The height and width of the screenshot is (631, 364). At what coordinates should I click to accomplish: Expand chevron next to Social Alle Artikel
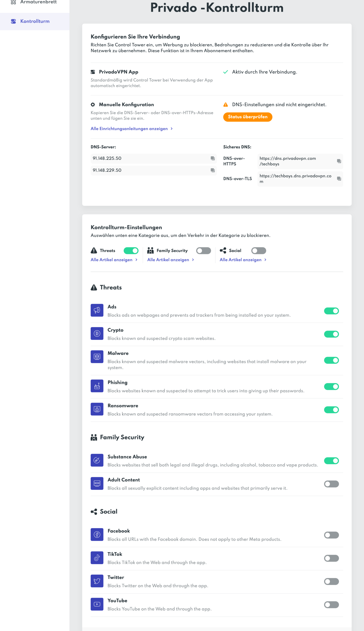[265, 260]
